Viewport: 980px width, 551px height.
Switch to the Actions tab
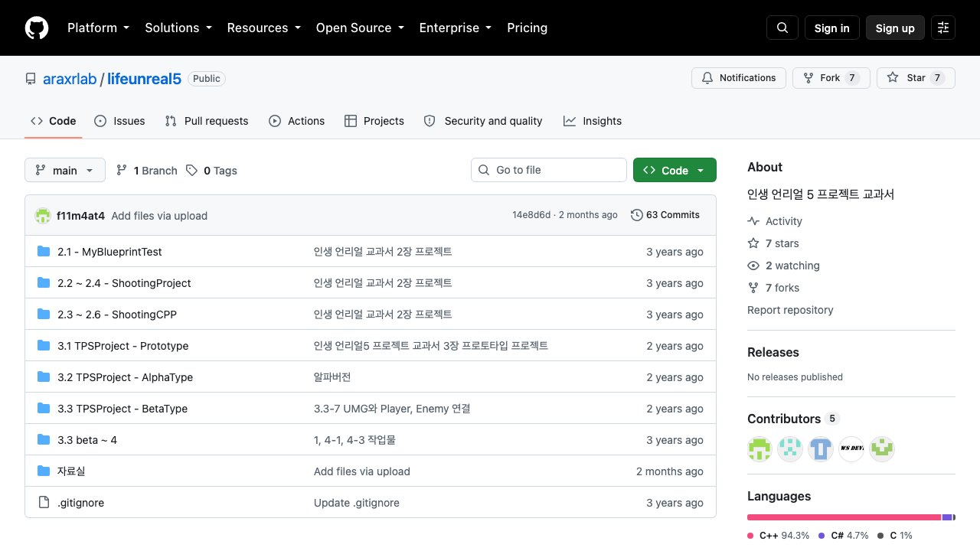point(297,121)
